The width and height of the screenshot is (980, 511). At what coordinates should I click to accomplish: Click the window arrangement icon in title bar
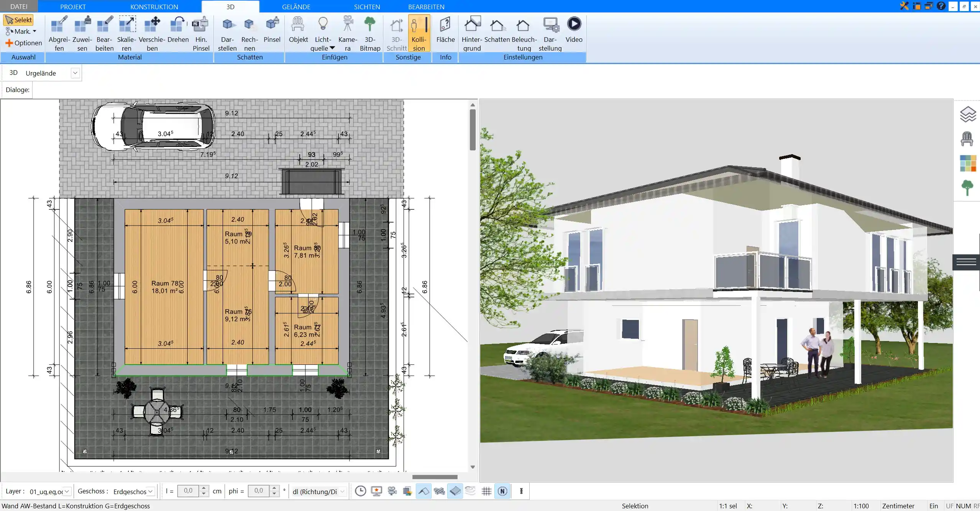pyautogui.click(x=929, y=6)
